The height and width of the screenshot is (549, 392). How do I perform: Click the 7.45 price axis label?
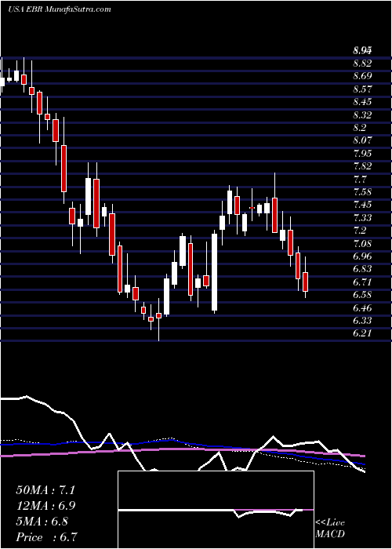[362, 205]
